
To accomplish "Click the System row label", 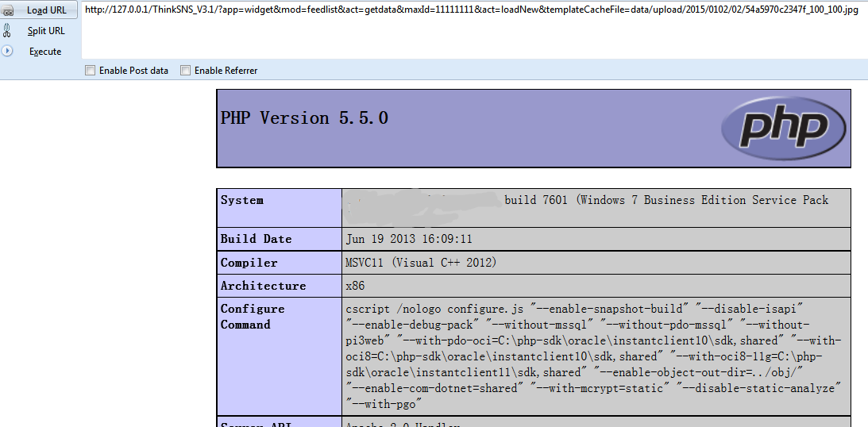I will coord(242,200).
